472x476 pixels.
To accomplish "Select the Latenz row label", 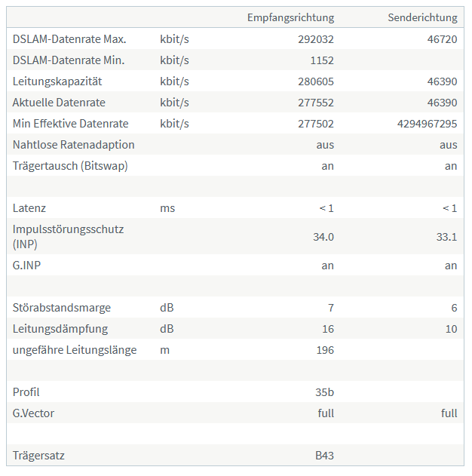I will 29,208.
